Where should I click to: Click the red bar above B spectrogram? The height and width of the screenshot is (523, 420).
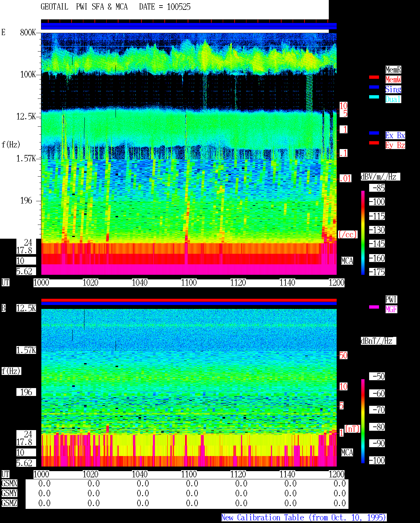tap(189, 300)
